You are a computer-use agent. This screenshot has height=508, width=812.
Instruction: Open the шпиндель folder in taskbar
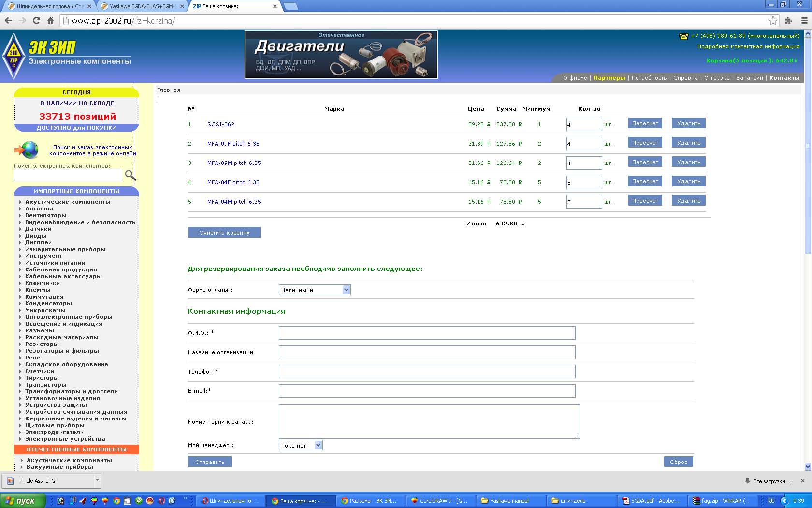pos(580,501)
